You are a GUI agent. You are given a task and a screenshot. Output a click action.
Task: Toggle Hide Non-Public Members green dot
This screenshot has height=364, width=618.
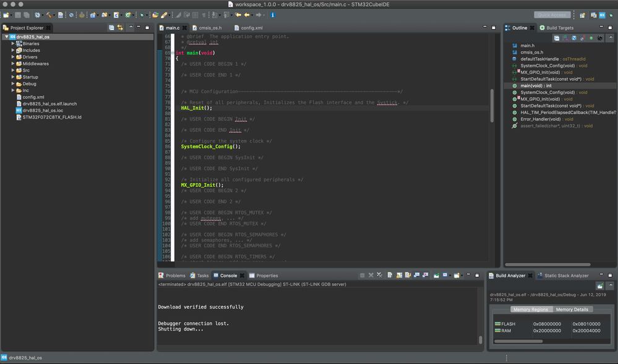click(x=591, y=38)
